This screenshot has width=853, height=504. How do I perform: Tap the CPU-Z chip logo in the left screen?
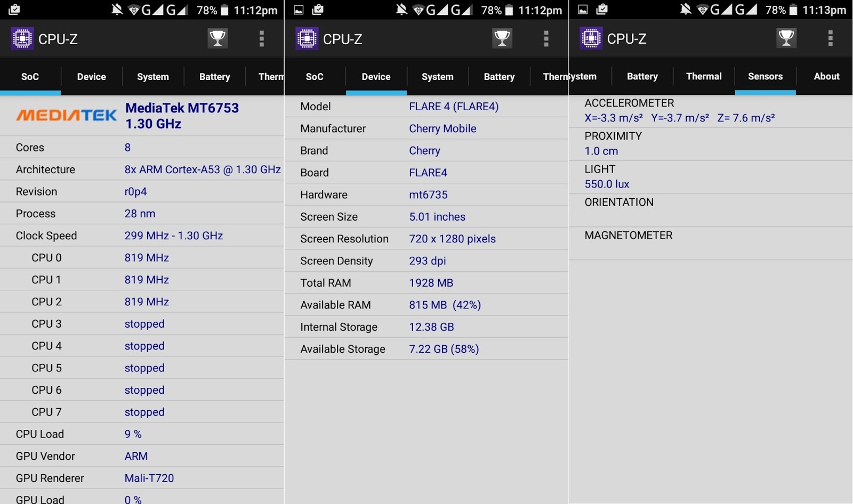coord(22,38)
